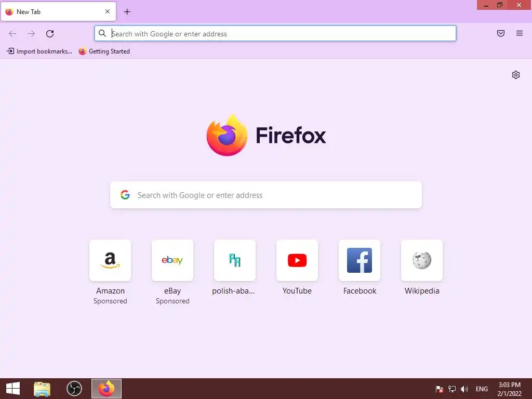
Task: Click the Google logo in search box
Action: tap(125, 195)
